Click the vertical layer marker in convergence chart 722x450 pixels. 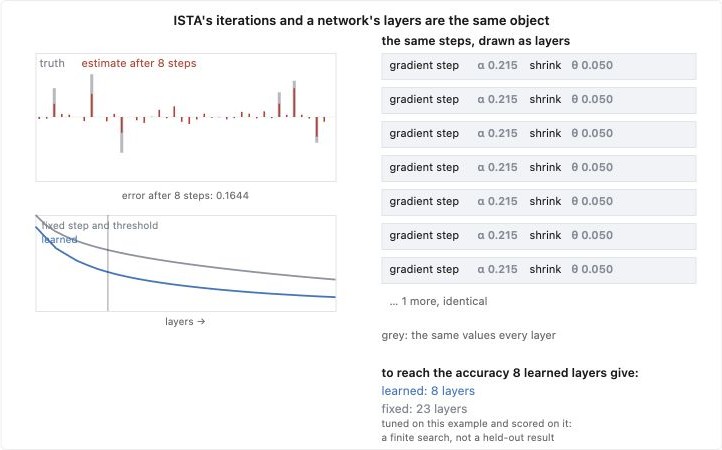108,263
